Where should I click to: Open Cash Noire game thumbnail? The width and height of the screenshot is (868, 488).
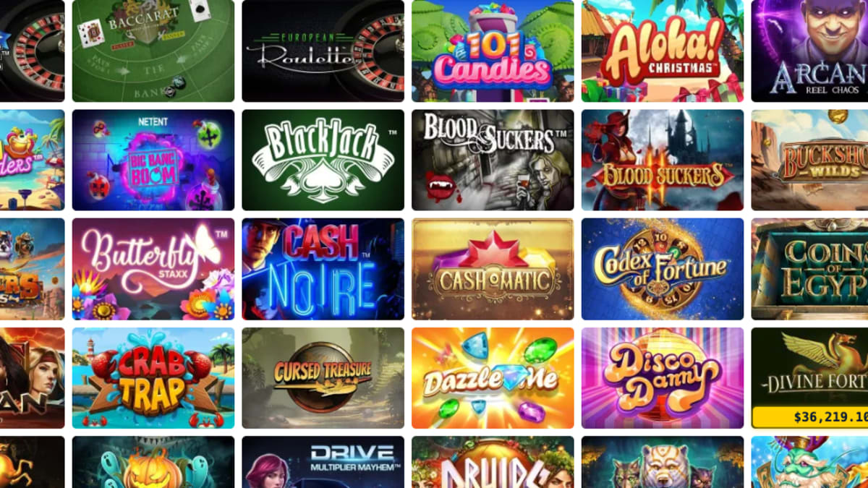(323, 269)
